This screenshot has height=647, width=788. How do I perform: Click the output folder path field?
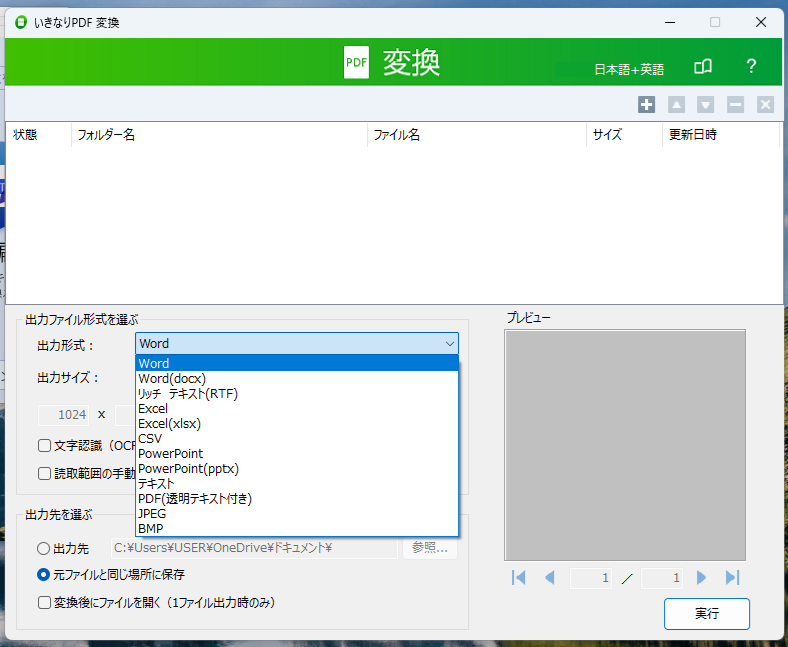(x=254, y=548)
